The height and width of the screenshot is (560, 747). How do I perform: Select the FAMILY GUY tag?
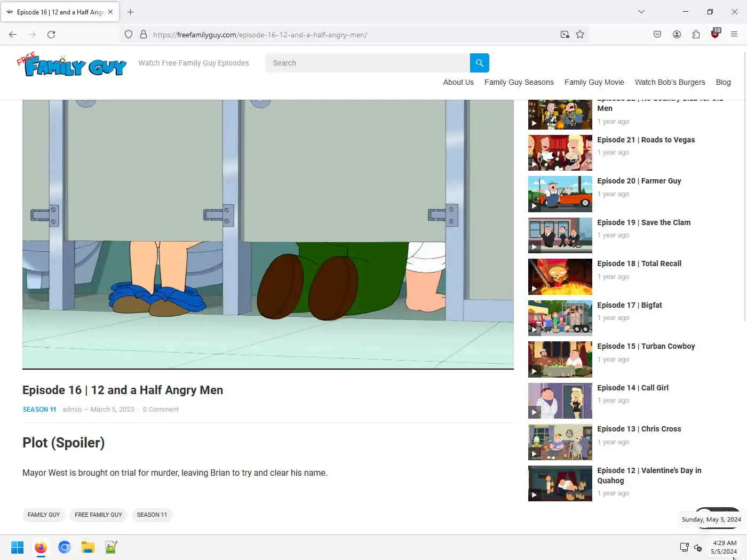[x=44, y=515]
